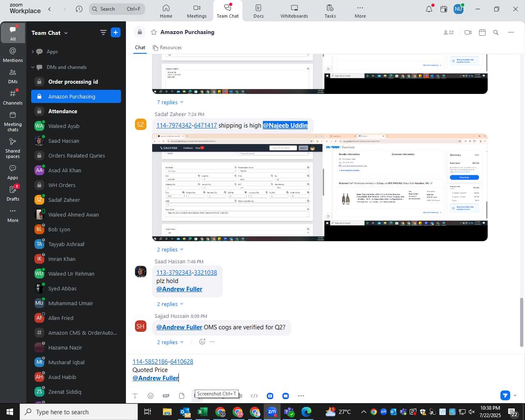Open the top More menu
This screenshot has height=420, width=525.
[x=360, y=11]
